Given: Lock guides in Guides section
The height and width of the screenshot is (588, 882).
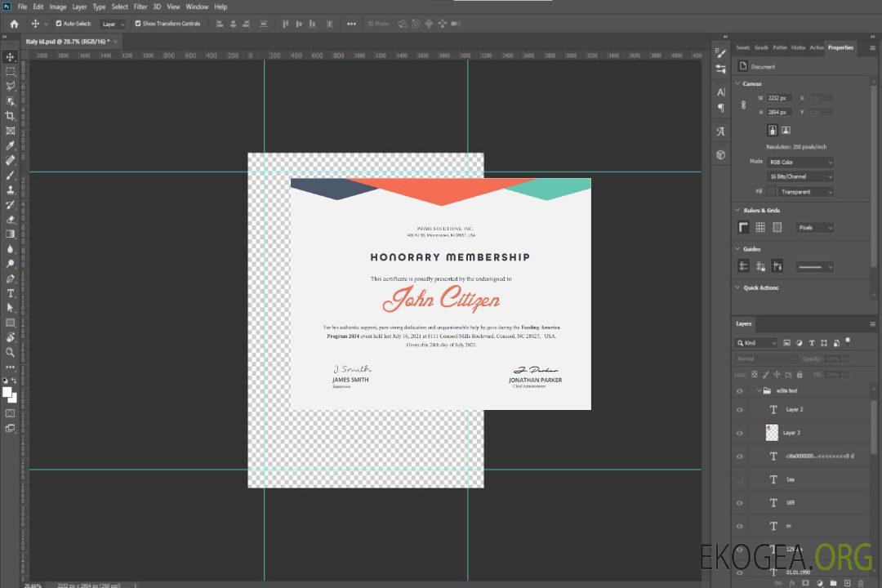Looking at the screenshot, I should 760,266.
